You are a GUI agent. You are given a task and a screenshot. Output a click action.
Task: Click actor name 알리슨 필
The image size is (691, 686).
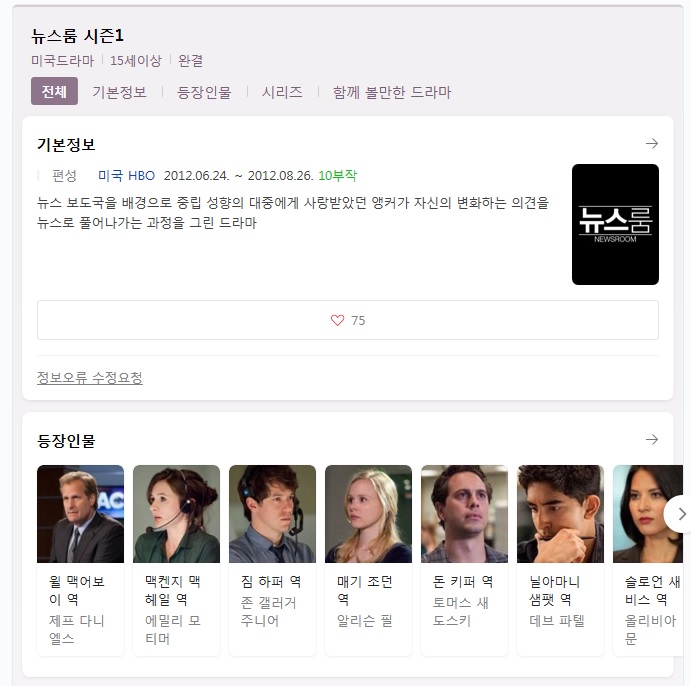(x=364, y=621)
